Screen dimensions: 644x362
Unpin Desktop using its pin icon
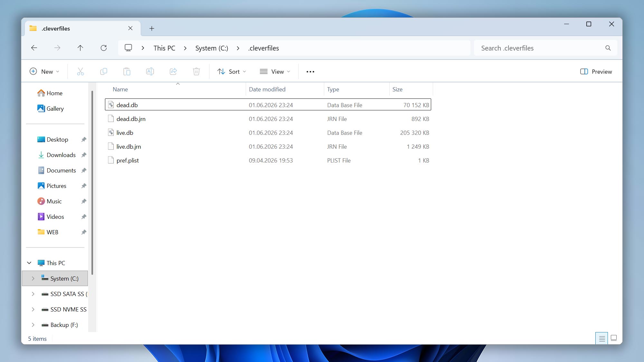click(x=84, y=139)
